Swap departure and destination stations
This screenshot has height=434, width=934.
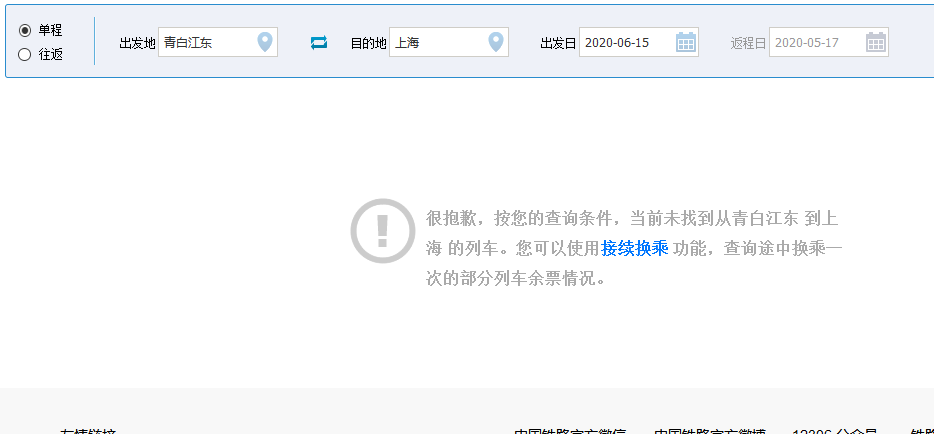319,42
